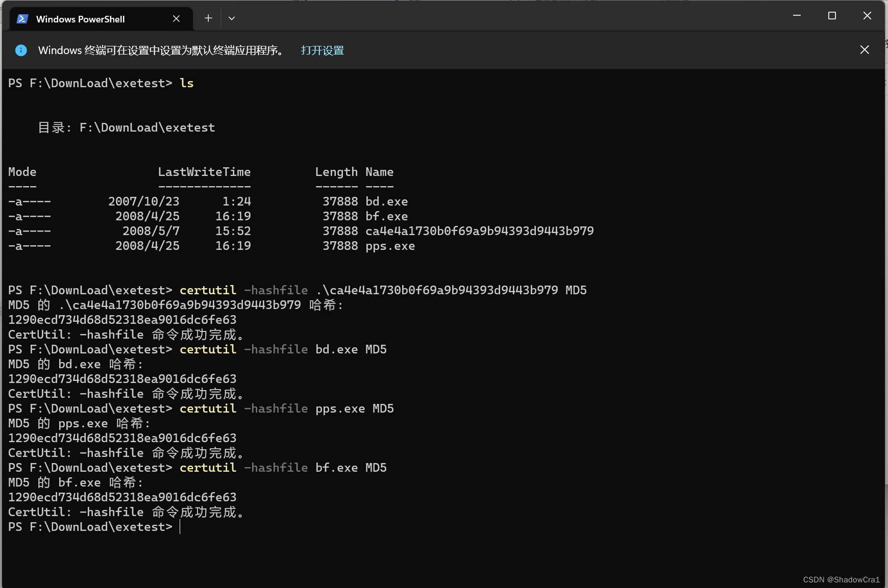Click the PowerShell icon in the tab
Image resolution: width=888 pixels, height=588 pixels.
(22, 19)
